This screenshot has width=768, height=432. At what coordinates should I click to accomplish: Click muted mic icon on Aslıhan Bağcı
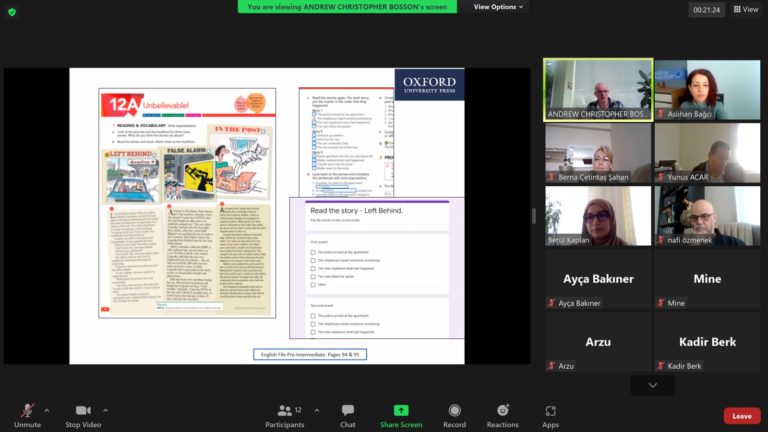coord(661,114)
